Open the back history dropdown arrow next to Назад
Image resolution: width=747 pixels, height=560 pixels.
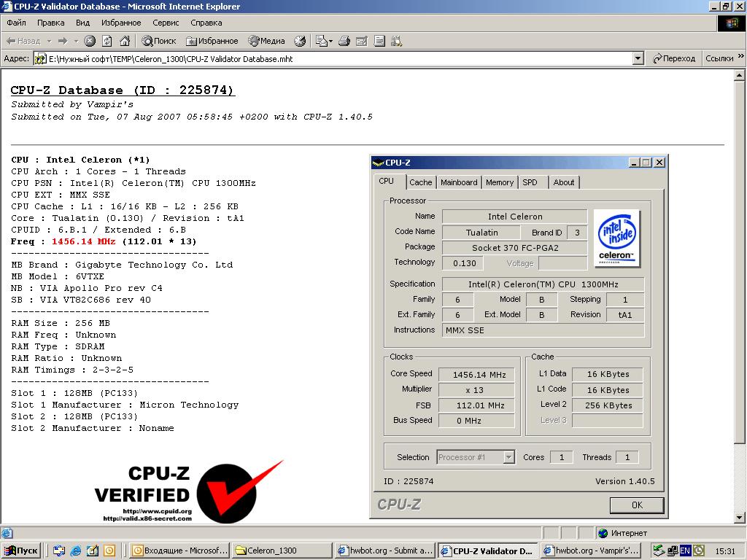[49, 42]
